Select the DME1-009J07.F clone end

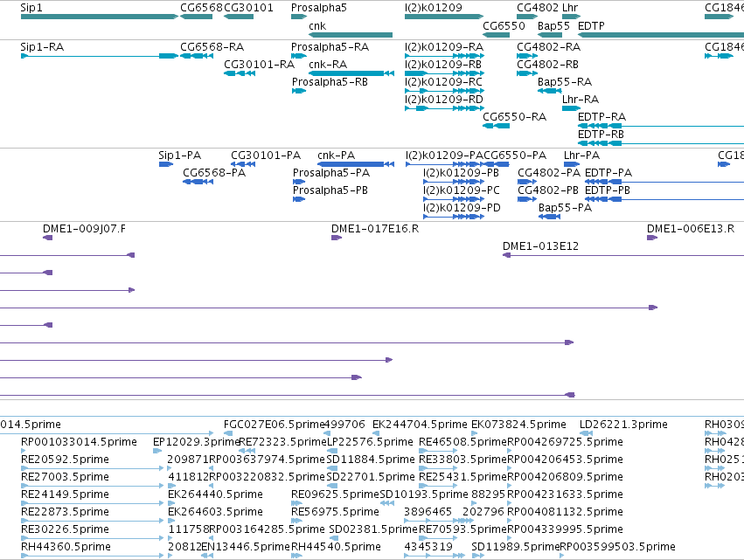[x=47, y=238]
